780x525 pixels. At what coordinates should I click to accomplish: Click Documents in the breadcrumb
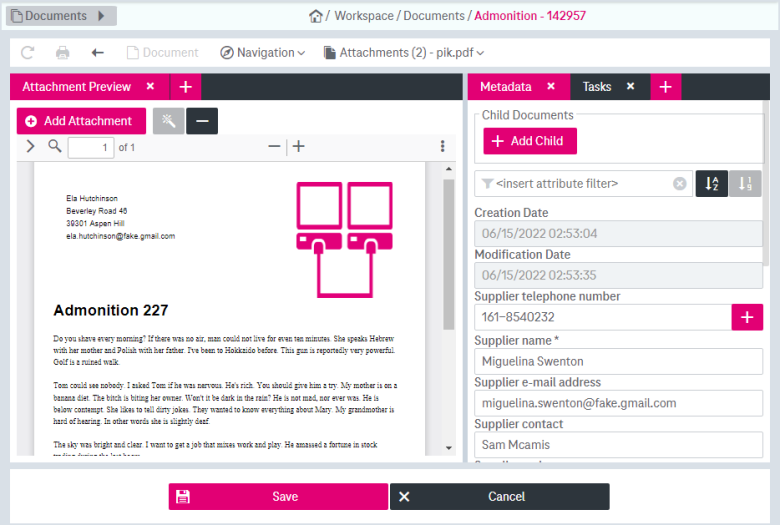[434, 16]
